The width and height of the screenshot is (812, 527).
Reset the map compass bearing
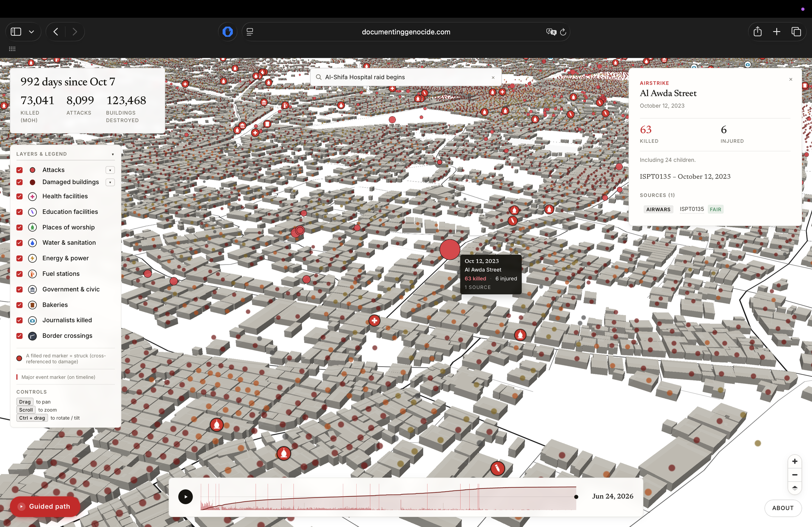coord(794,488)
